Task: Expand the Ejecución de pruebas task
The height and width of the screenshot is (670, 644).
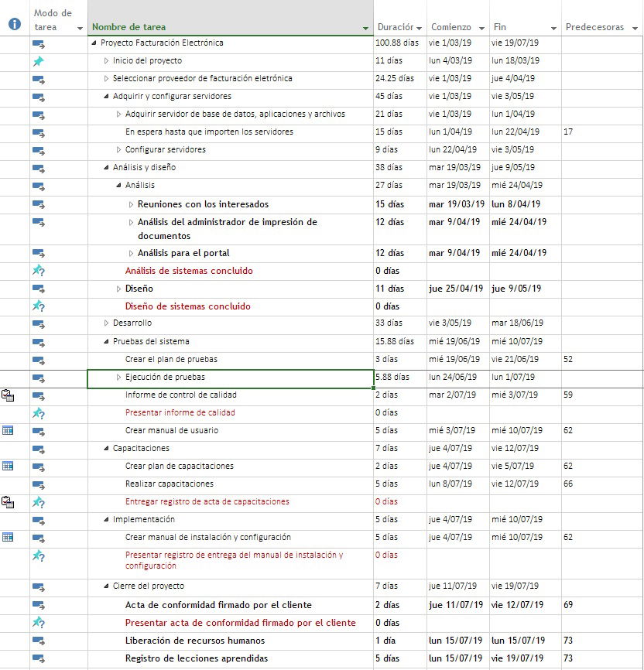Action: click(x=119, y=378)
